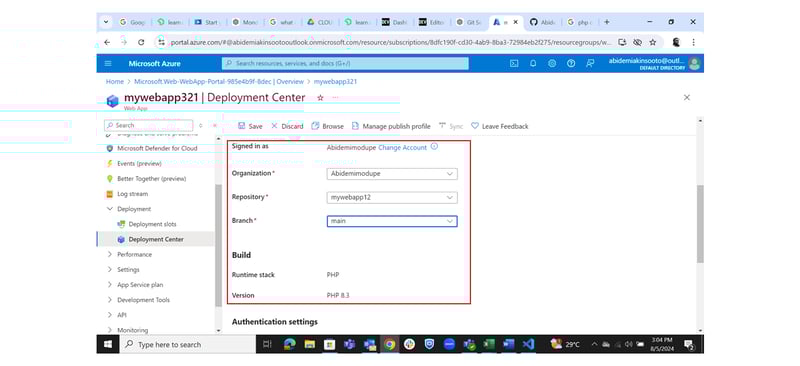Open the Azure portal hamburger menu
Image resolution: width=800 pixels, height=366 pixels.
click(108, 63)
